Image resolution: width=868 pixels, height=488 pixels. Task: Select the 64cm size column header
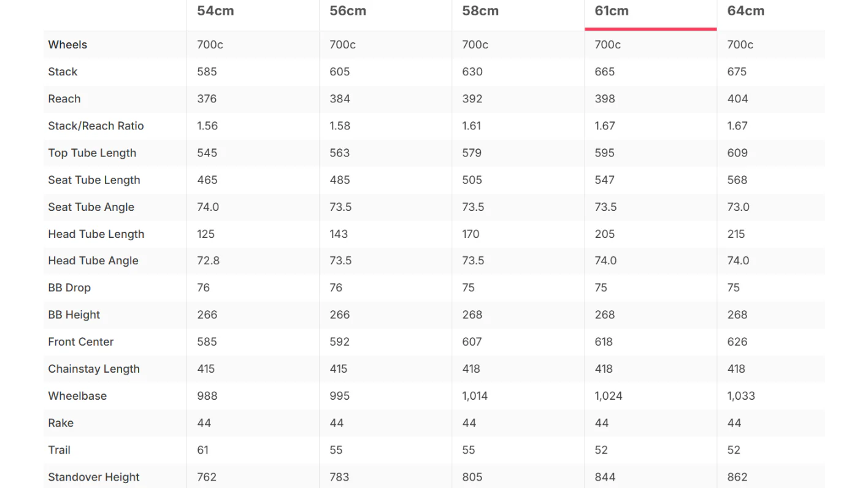click(746, 11)
